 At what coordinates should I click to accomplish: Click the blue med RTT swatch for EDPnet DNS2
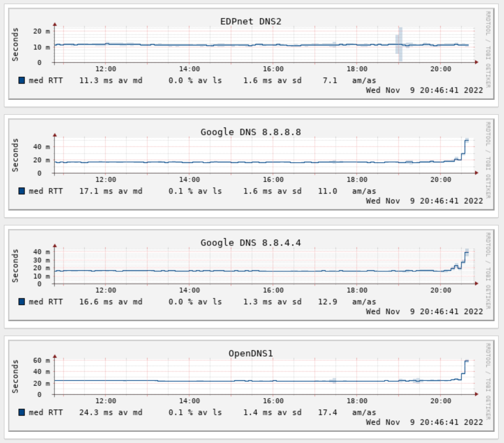coord(22,81)
